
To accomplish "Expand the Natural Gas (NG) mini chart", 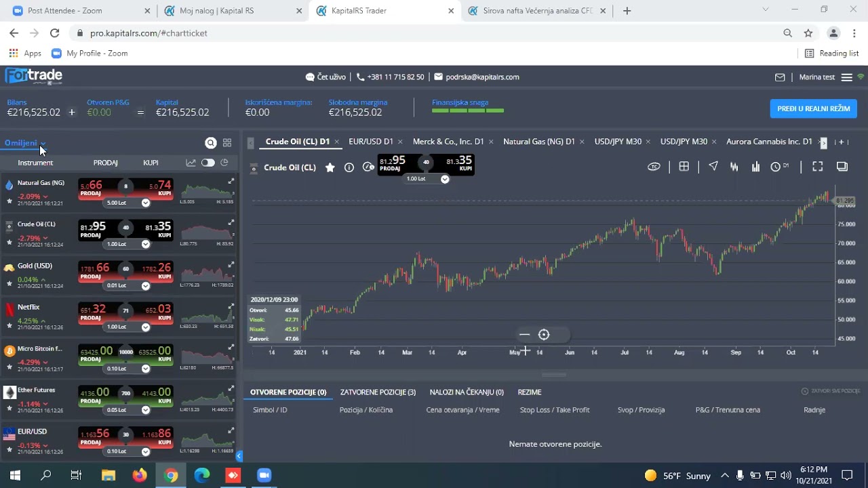I will 231,182.
